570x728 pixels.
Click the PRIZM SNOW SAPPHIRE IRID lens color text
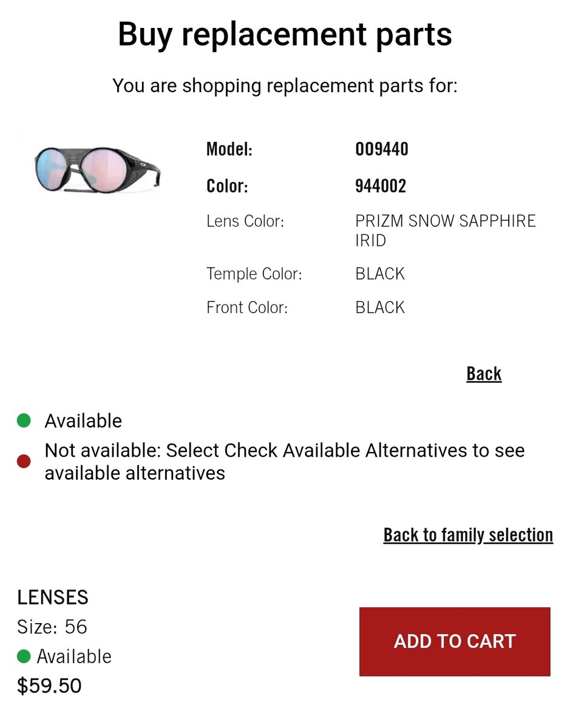(x=445, y=231)
